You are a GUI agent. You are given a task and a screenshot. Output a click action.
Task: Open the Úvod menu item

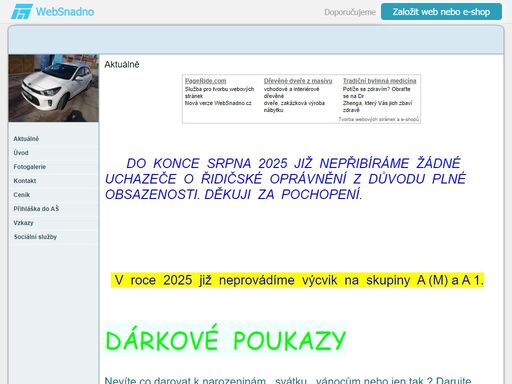(x=21, y=153)
